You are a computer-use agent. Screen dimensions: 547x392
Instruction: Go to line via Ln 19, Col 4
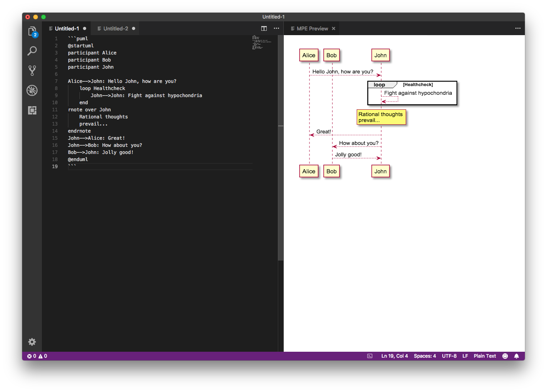coord(394,356)
